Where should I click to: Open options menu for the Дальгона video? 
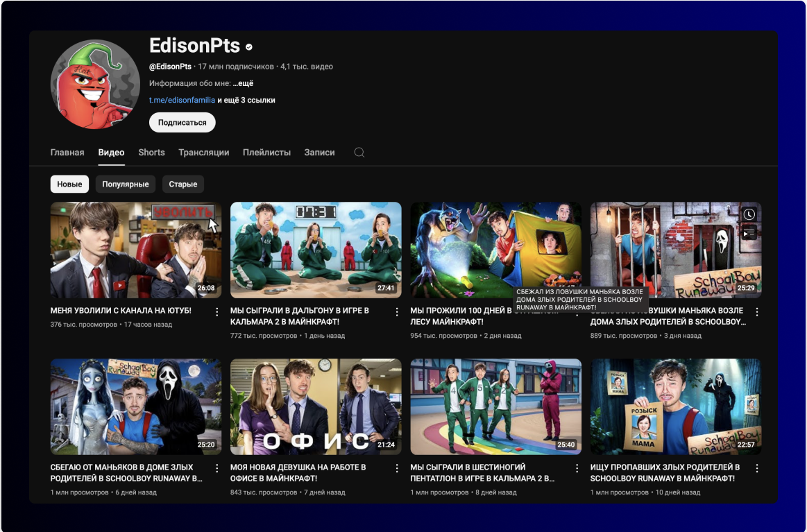[x=397, y=311]
